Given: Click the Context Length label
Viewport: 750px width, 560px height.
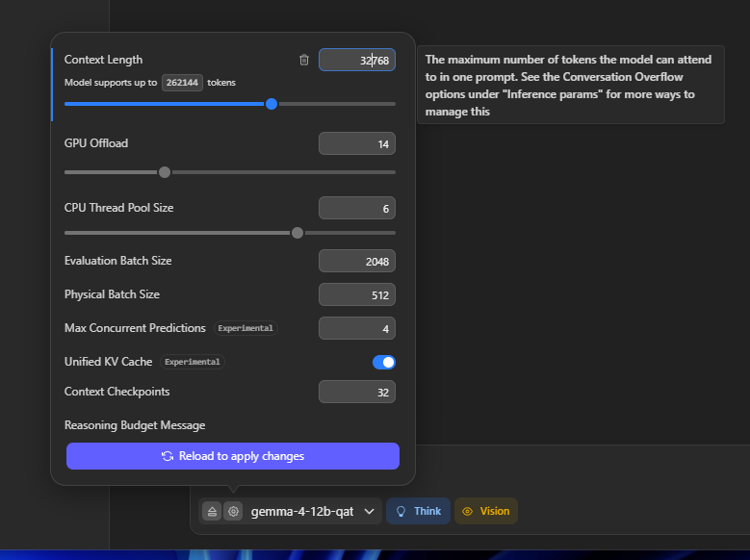Looking at the screenshot, I should coord(103,60).
